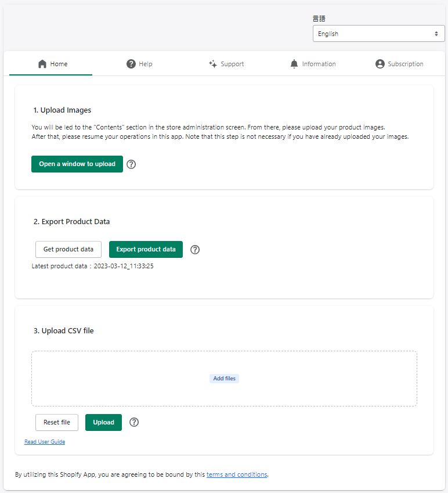Click the Open a window to upload button
Image resolution: width=448 pixels, height=493 pixels.
[x=77, y=164]
